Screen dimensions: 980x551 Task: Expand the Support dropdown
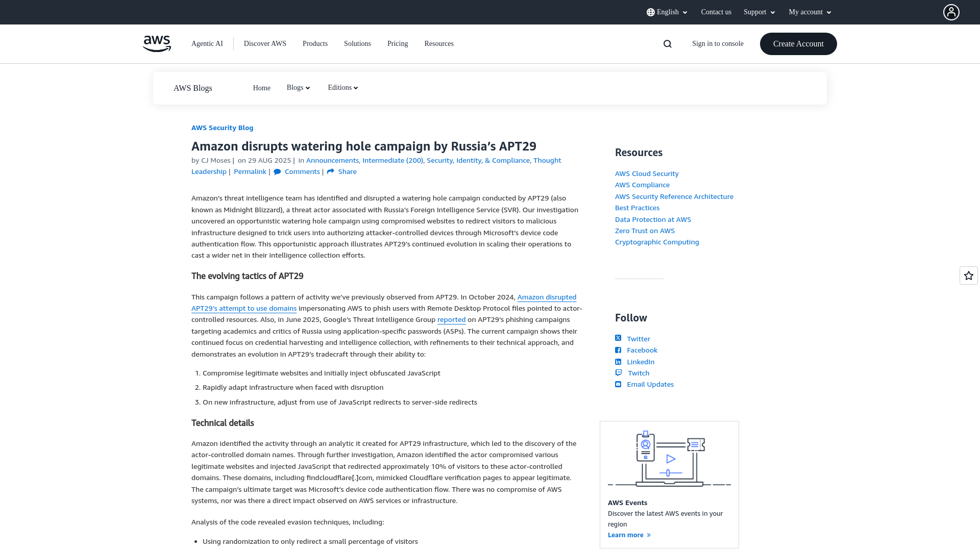[x=759, y=12]
